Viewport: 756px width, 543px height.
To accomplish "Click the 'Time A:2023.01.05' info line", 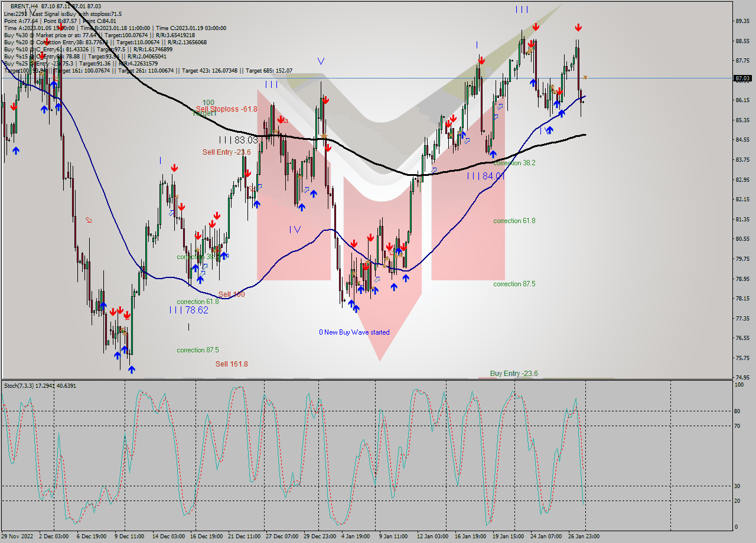I will pyautogui.click(x=115, y=28).
